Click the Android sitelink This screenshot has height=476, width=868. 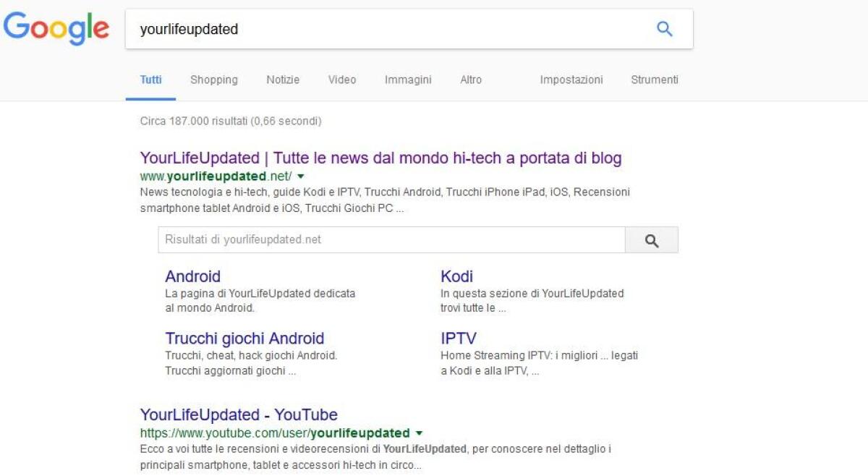point(193,276)
